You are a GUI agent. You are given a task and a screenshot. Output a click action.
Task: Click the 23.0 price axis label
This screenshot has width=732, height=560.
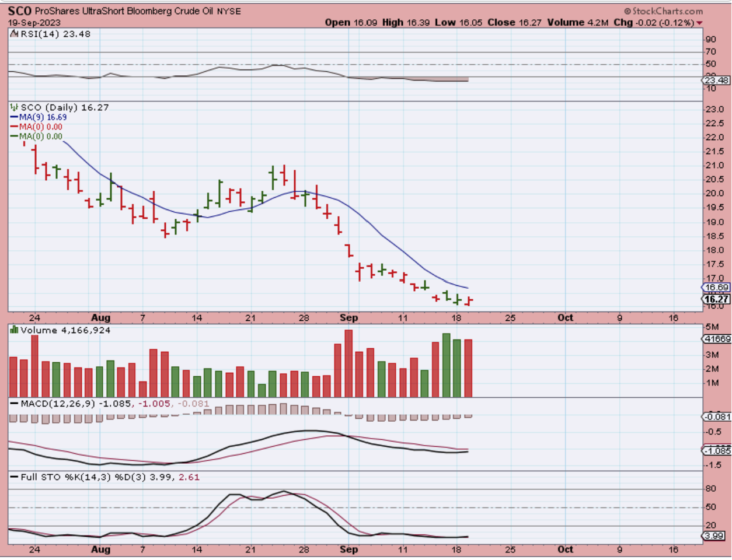[715, 110]
